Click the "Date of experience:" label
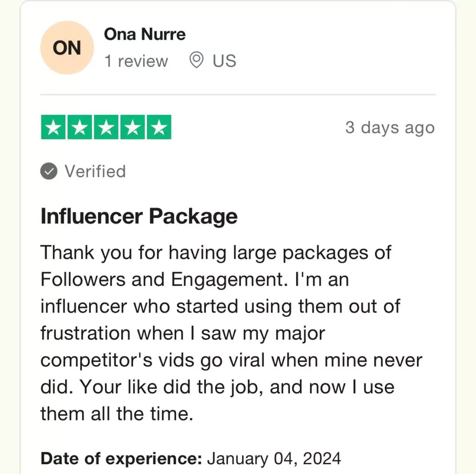476x474 pixels. coord(121,459)
